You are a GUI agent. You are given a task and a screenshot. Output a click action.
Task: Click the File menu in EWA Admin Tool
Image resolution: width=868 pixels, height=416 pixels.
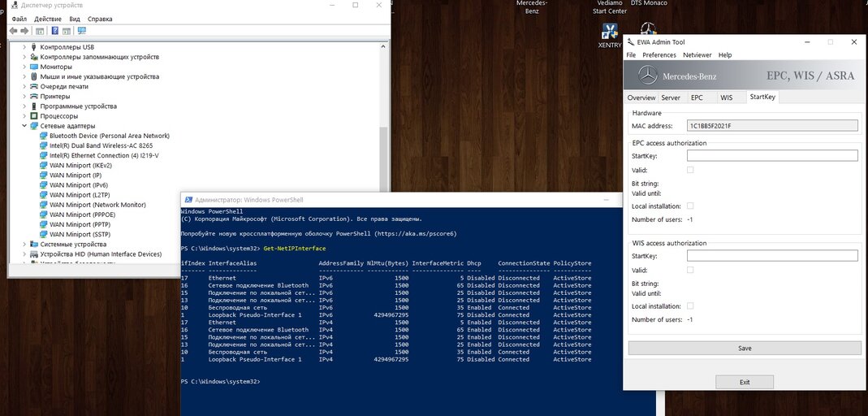631,54
